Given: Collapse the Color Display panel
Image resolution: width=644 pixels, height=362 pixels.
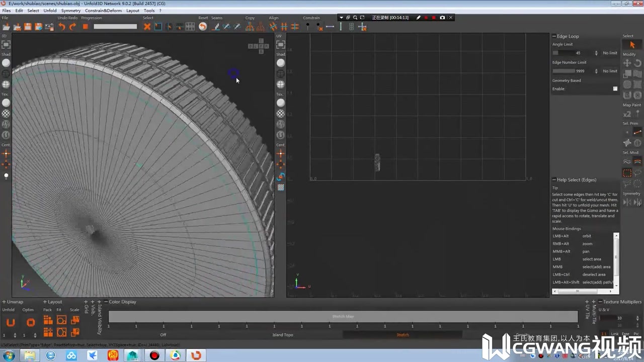Looking at the screenshot, I should (106, 302).
